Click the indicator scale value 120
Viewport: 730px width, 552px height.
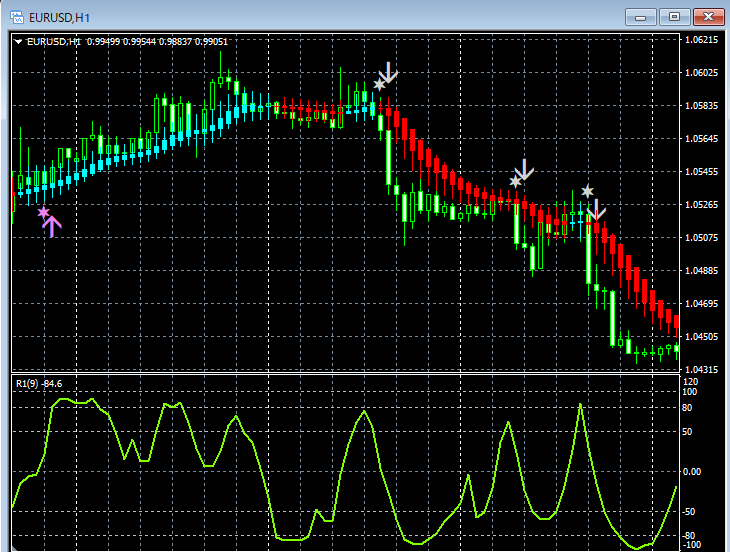[690, 382]
